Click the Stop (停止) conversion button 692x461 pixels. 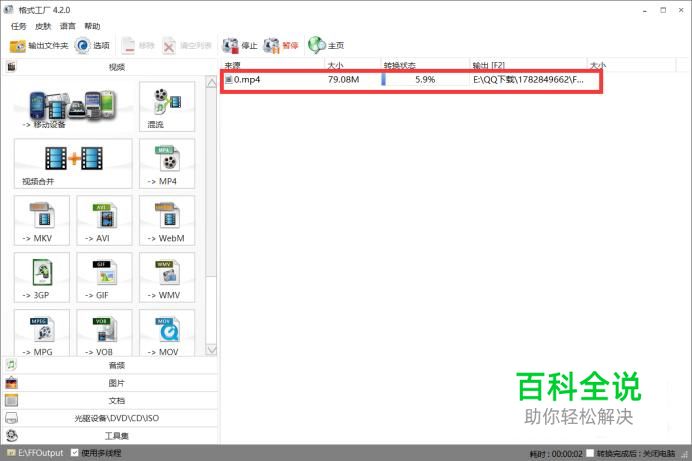[240, 45]
